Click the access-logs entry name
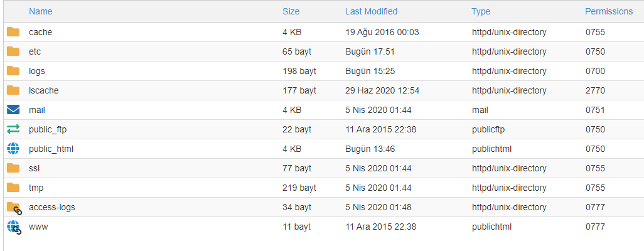644x251 pixels. tap(52, 208)
